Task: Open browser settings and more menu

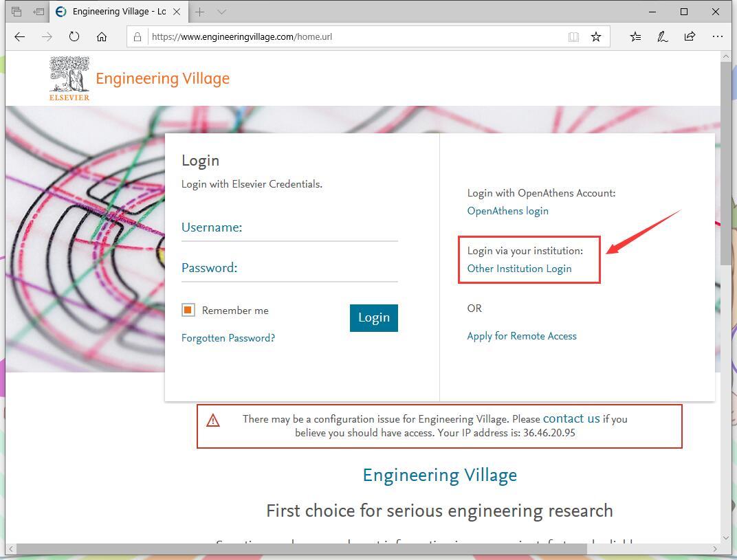Action: (x=717, y=36)
